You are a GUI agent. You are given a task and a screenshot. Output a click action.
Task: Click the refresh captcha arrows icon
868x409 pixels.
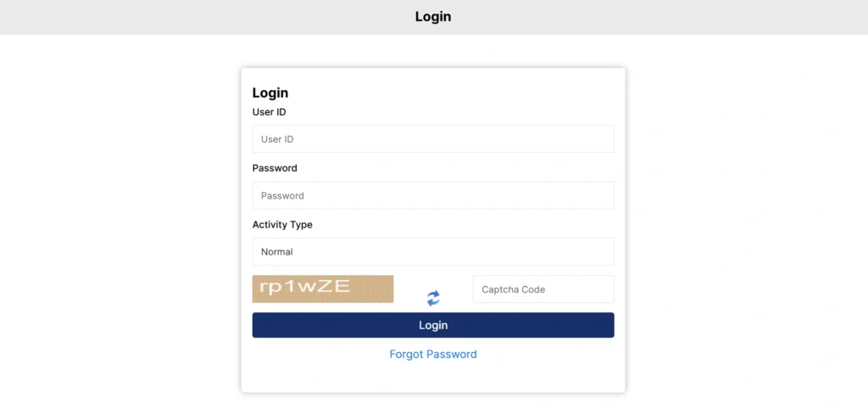(433, 298)
